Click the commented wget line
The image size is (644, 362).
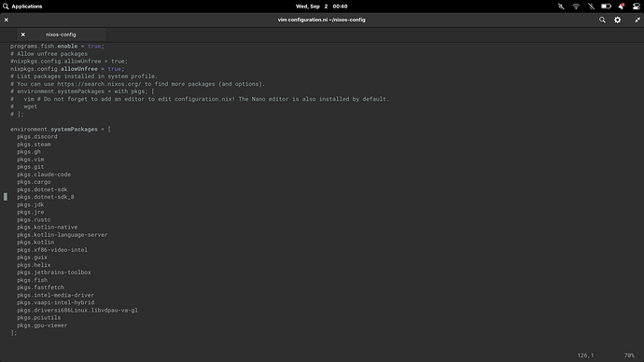(24, 106)
